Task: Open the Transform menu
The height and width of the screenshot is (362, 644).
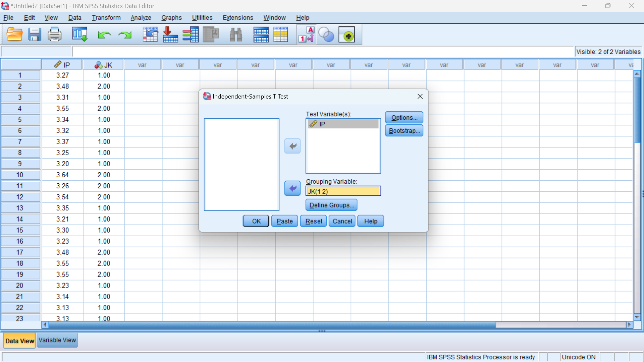Action: (106, 18)
